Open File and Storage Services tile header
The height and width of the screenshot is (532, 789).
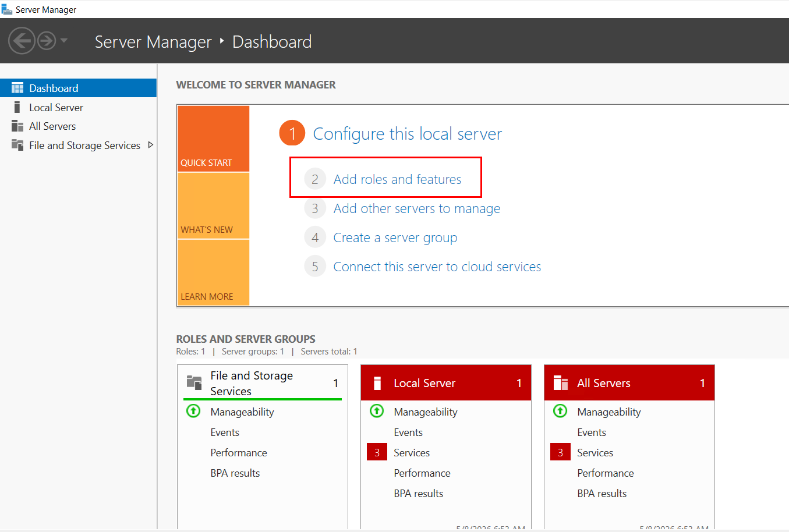point(263,383)
